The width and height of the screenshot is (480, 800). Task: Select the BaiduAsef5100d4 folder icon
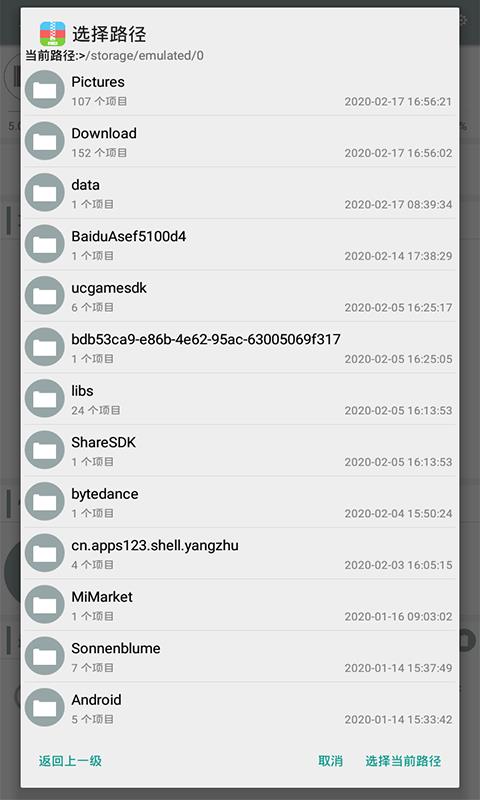44,244
